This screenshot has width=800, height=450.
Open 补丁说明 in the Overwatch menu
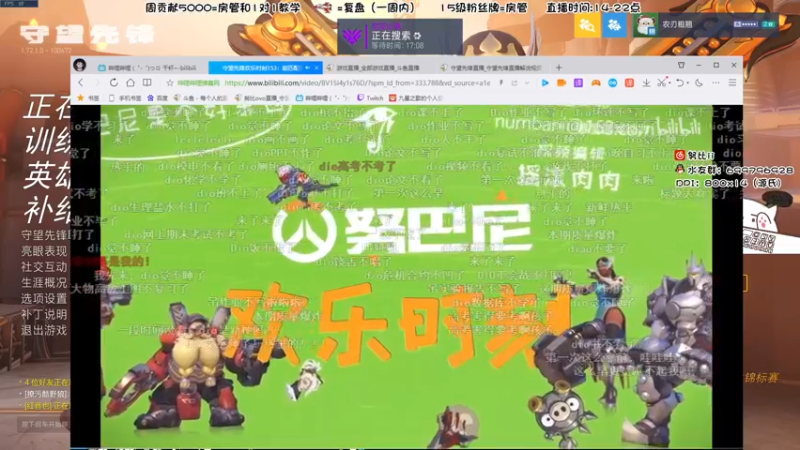pyautogui.click(x=44, y=314)
